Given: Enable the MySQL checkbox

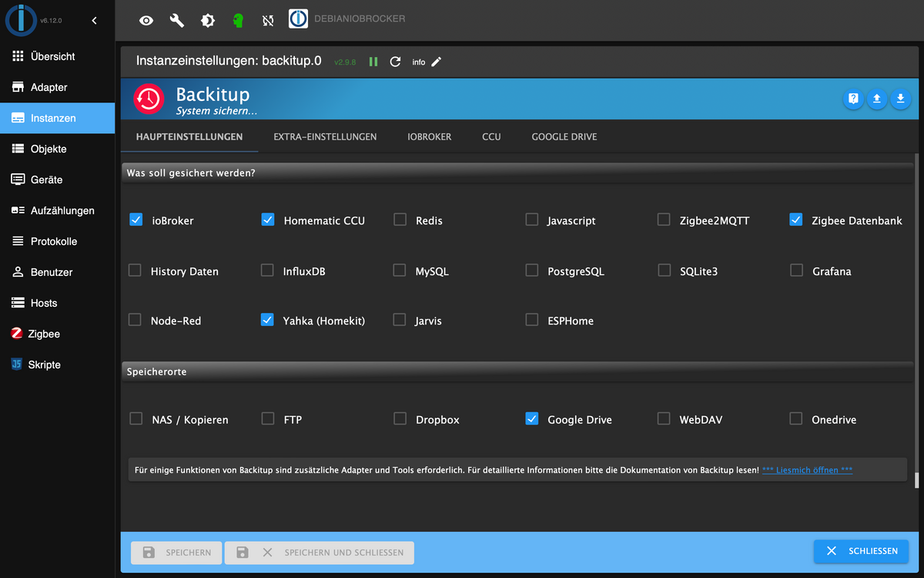Looking at the screenshot, I should click(399, 271).
